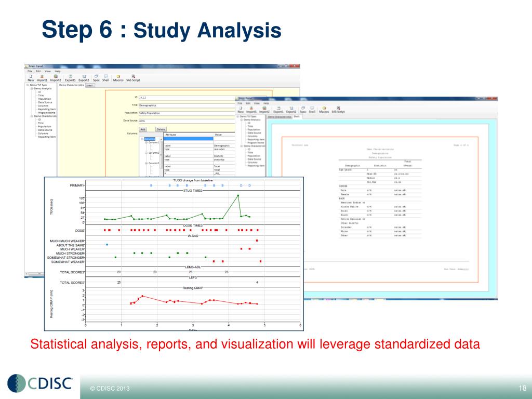Collapse the highlighted Columns root node
Screen dimensions: 532x399
(x=142, y=139)
